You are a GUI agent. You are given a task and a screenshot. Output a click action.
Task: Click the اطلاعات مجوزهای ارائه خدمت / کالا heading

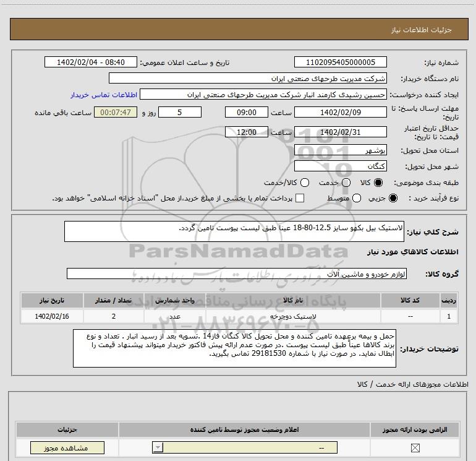[412, 384]
